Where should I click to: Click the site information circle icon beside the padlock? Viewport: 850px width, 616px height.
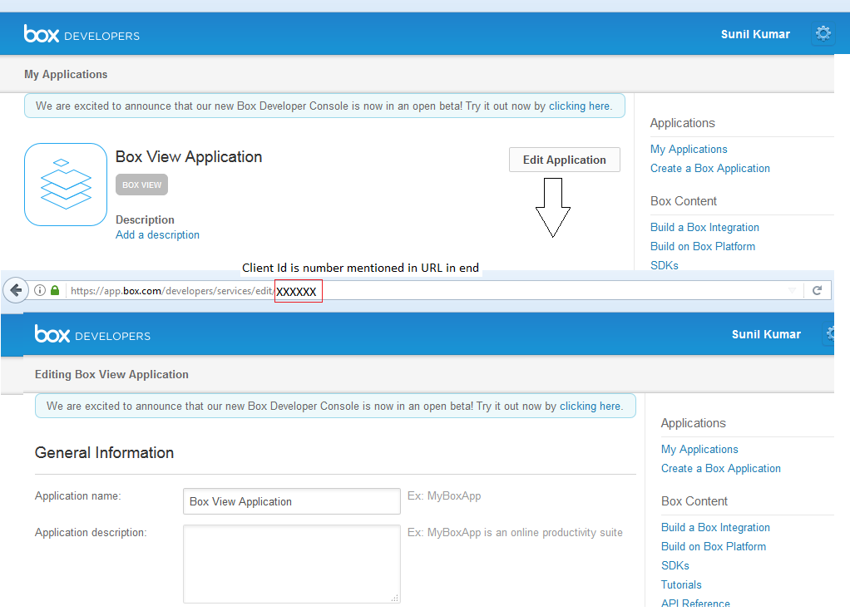pyautogui.click(x=40, y=291)
